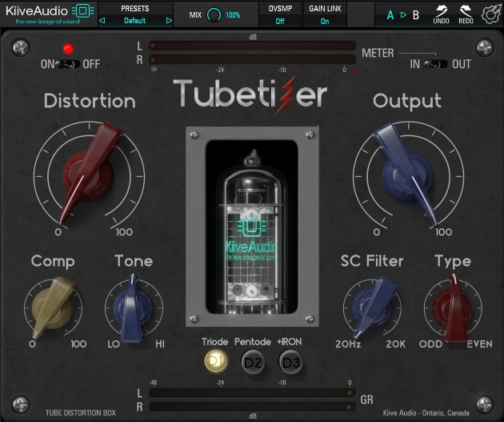Click the PRESETS header label
Viewport: 504px width, 422px height.
[135, 9]
